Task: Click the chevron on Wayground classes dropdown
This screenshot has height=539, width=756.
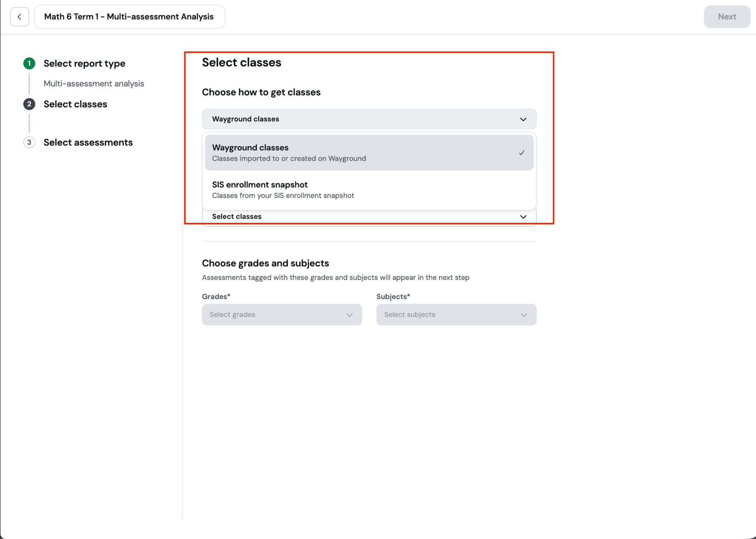Action: tap(523, 119)
